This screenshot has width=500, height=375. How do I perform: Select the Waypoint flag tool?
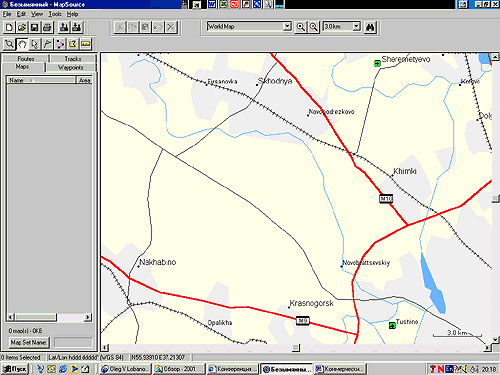pos(47,44)
